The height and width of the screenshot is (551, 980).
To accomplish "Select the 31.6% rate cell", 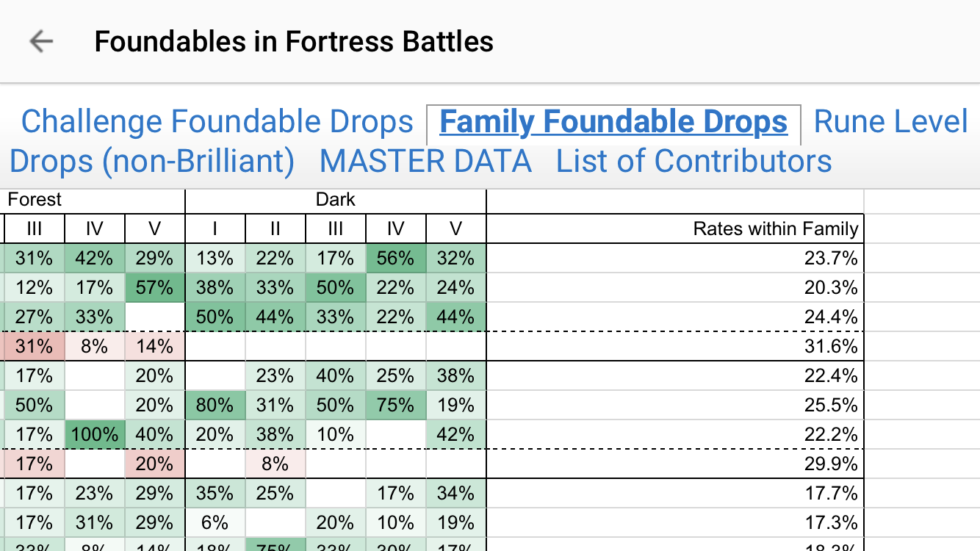I will tap(830, 346).
